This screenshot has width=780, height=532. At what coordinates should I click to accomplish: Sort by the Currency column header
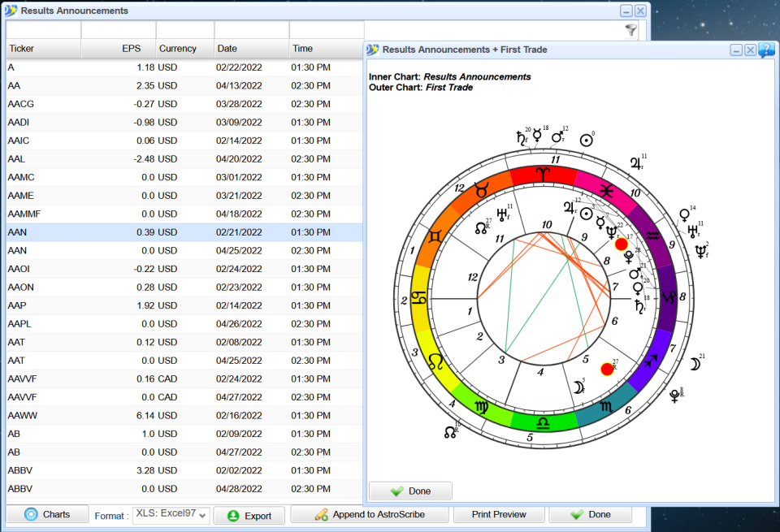pos(185,48)
